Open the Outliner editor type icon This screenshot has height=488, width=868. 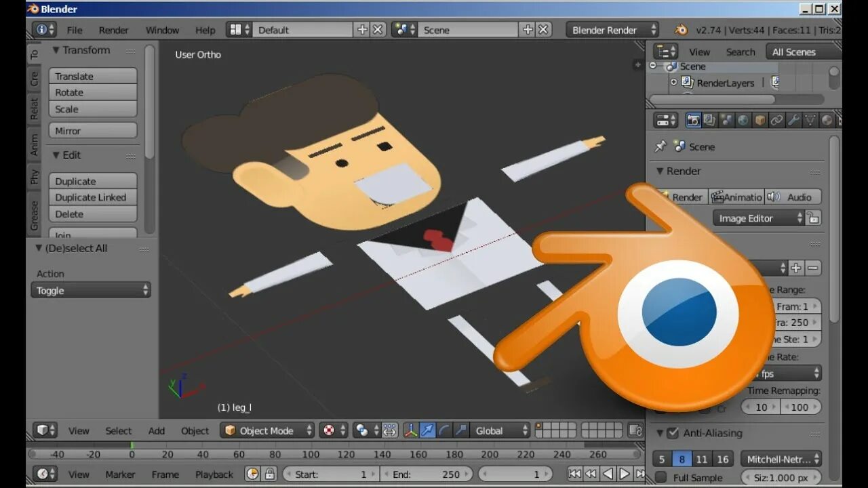666,52
